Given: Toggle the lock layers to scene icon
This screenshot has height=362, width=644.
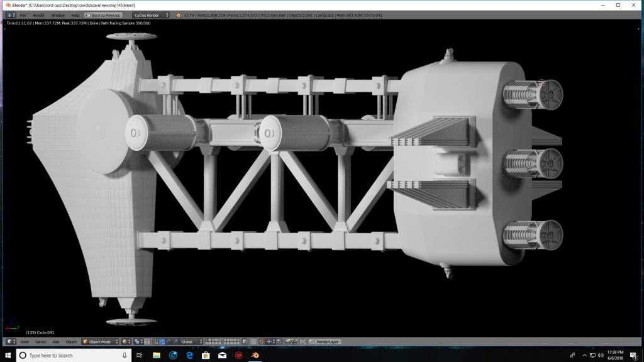Looking at the screenshot, I should [245, 341].
